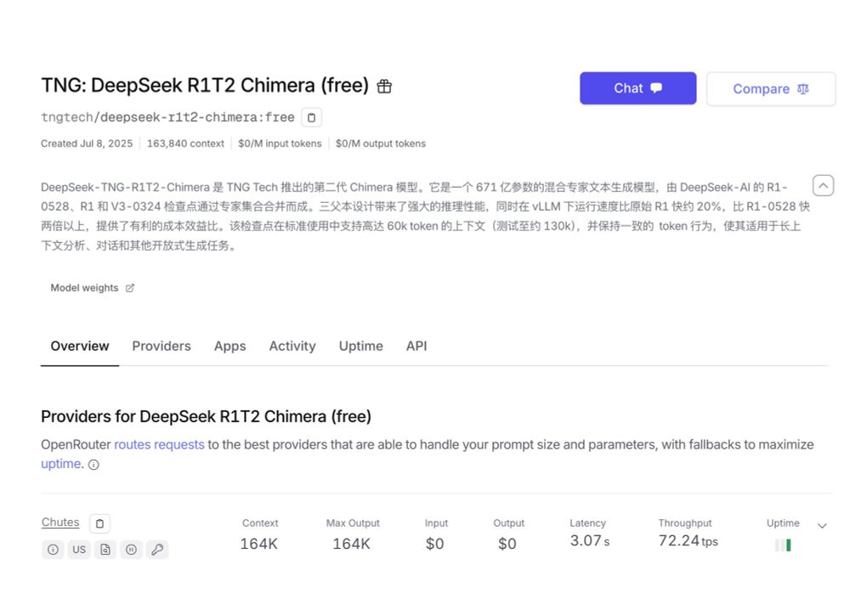Image resolution: width=850 pixels, height=616 pixels.
Task: Click the TNG: DeepSeek R1T2 Chimera (free) title
Action: [205, 86]
